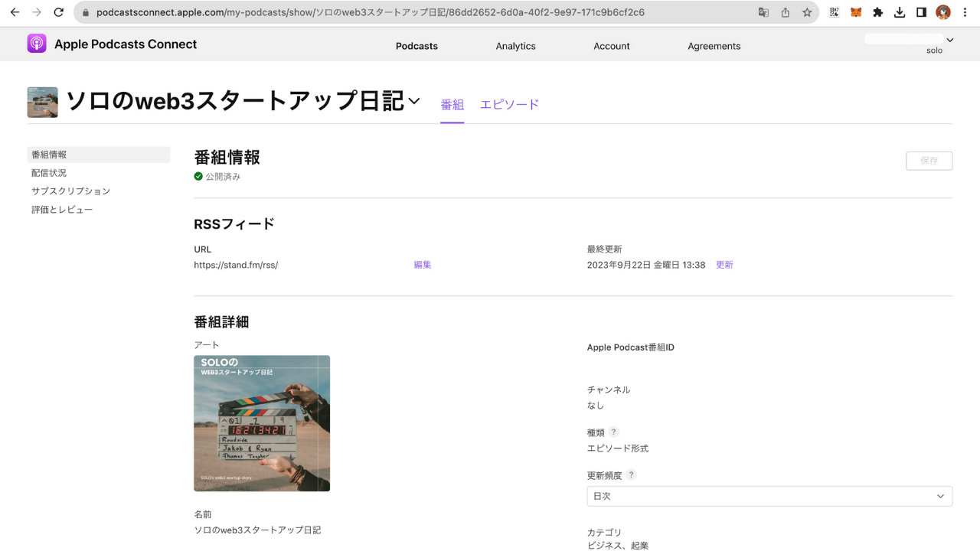The image size is (980, 551).
Task: Click the share icon in address bar
Action: pyautogui.click(x=786, y=12)
